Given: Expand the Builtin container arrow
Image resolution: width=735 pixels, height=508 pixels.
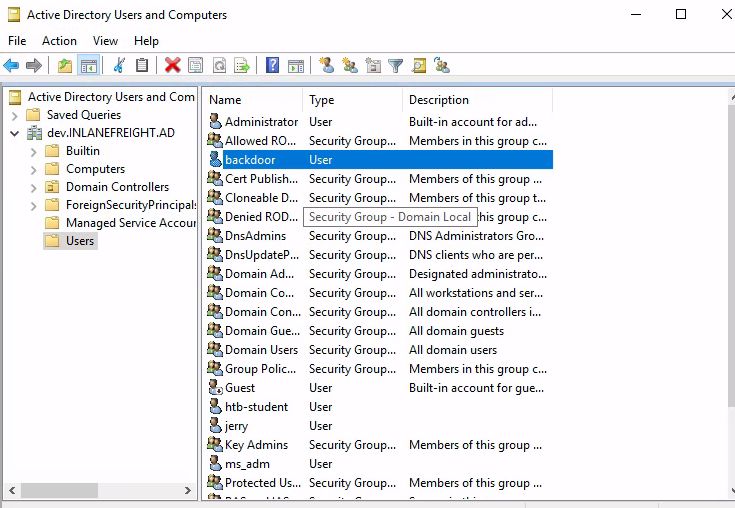Looking at the screenshot, I should (33, 151).
